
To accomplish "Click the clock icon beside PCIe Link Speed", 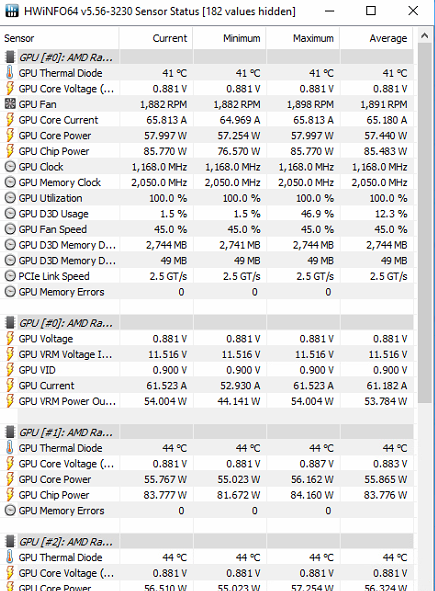I will pyautogui.click(x=10, y=276).
